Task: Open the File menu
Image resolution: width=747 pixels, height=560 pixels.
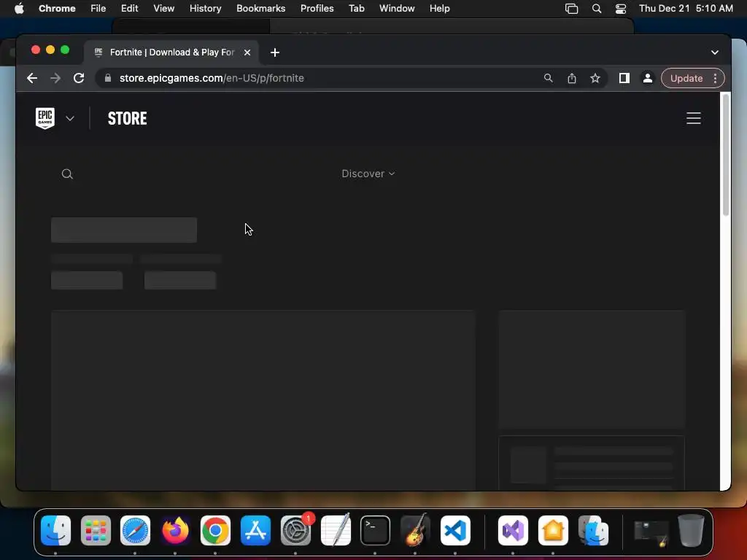Action: pyautogui.click(x=98, y=8)
